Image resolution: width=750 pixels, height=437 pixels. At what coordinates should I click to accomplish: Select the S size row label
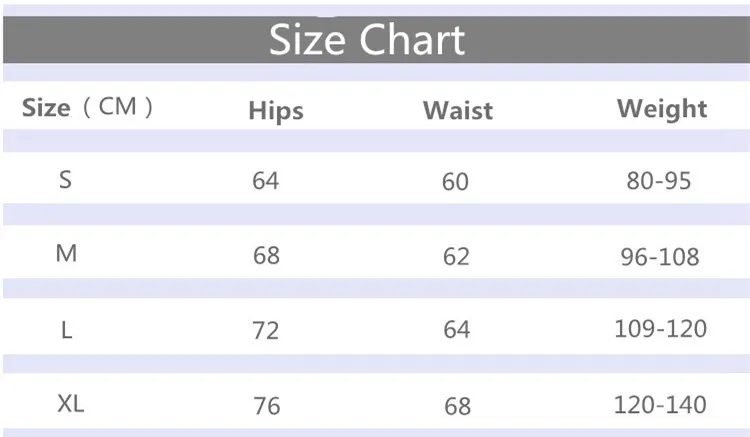pyautogui.click(x=66, y=180)
